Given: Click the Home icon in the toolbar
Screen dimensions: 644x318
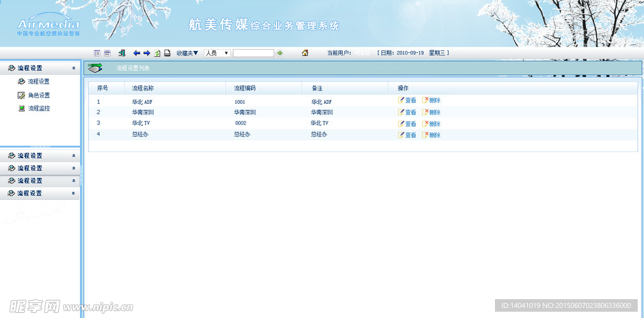Looking at the screenshot, I should pos(305,53).
